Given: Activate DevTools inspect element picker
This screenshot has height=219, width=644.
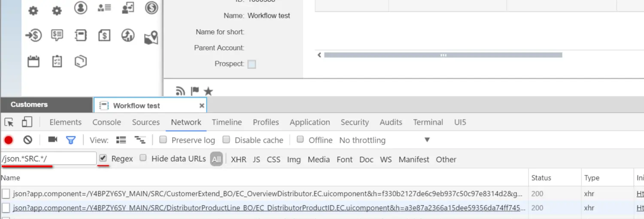Looking at the screenshot, I should 9,123.
